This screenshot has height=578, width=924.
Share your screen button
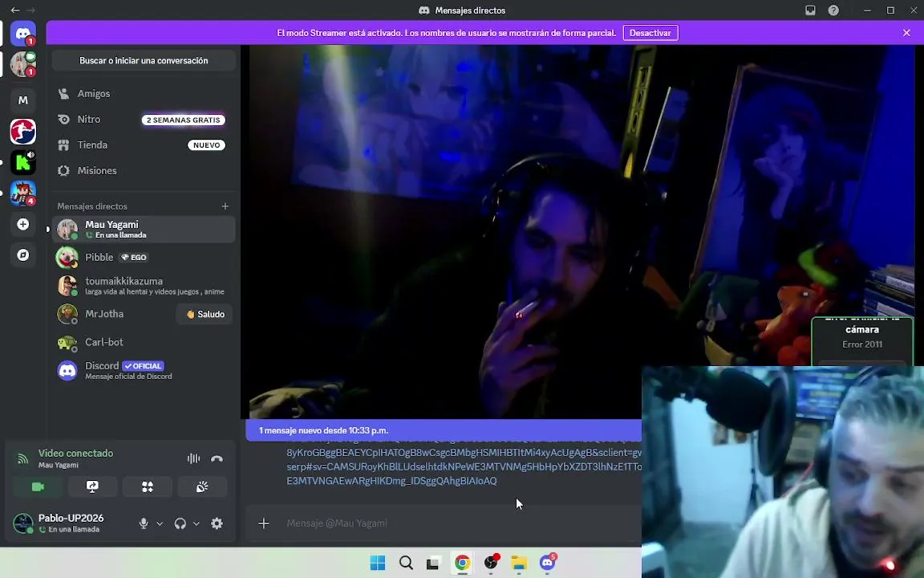pos(92,486)
